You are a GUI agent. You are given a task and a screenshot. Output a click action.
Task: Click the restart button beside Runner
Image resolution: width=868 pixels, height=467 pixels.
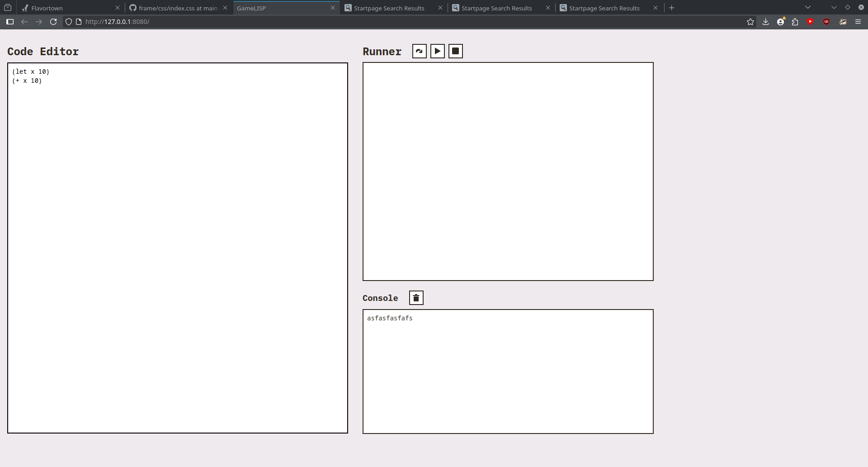(419, 51)
